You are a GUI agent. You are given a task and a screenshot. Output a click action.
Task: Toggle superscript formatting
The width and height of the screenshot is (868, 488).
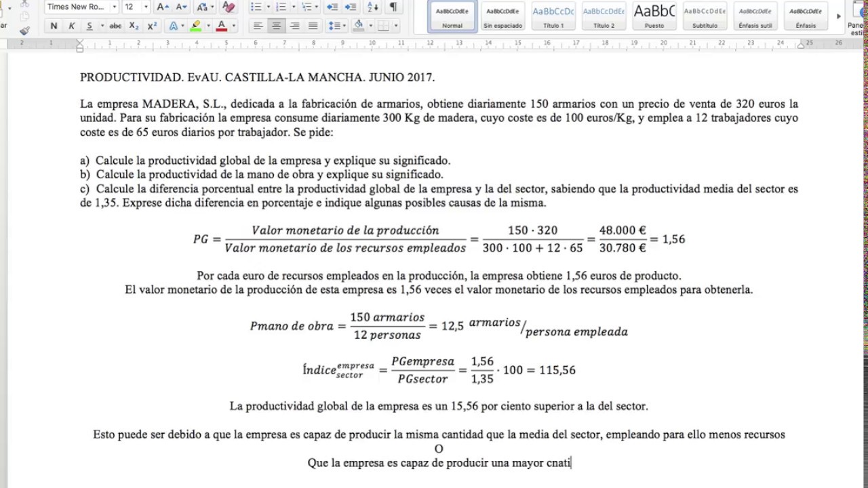152,26
